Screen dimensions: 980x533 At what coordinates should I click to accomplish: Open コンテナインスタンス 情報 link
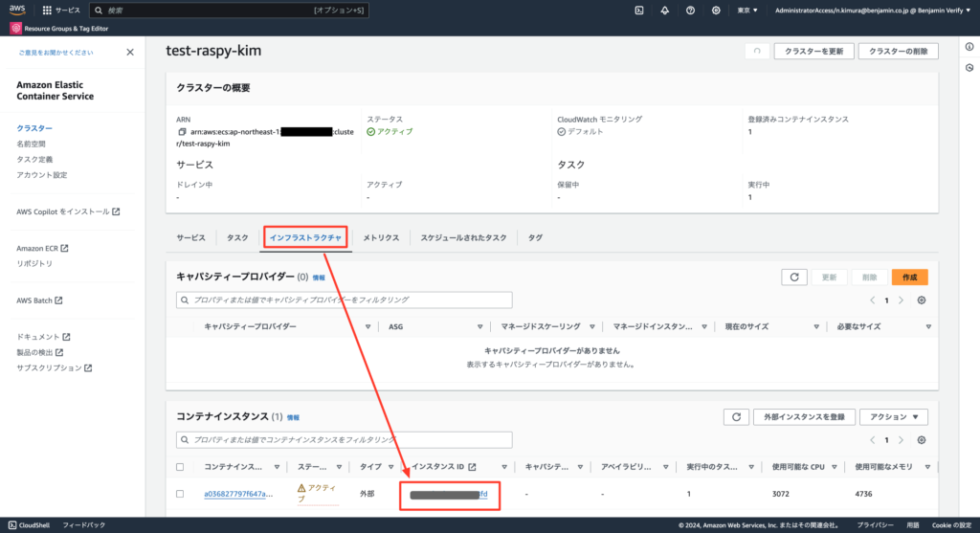pos(293,417)
